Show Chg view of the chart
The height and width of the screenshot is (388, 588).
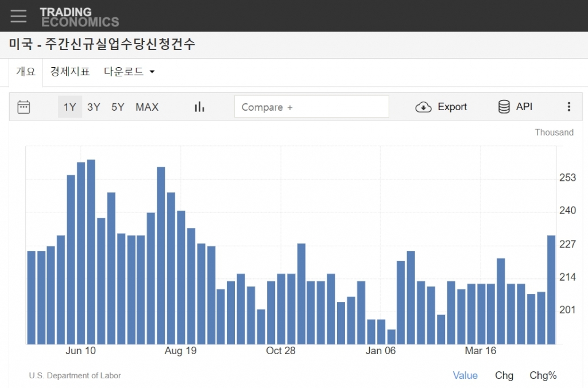[504, 375]
